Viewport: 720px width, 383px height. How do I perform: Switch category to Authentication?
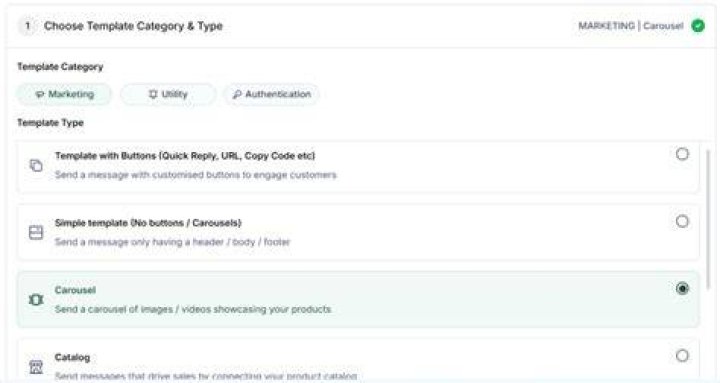pos(271,94)
